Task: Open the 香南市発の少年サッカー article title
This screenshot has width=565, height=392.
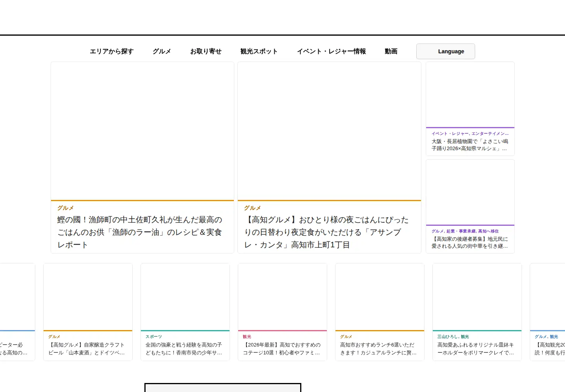Action: [184, 349]
